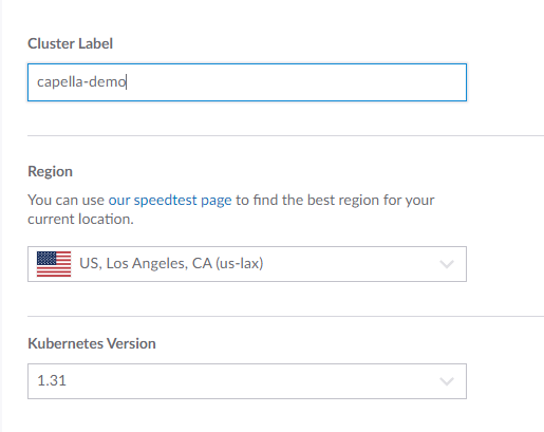The image size is (544, 432).
Task: Click the Kubernetes Version heading
Action: click(x=92, y=344)
